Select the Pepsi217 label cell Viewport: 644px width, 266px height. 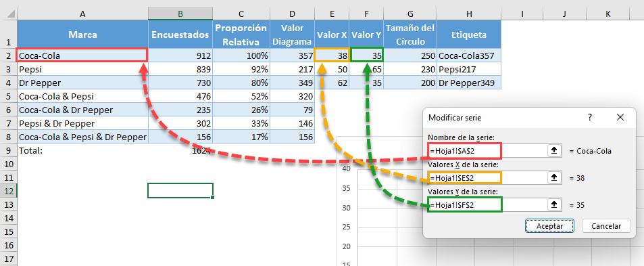pyautogui.click(x=468, y=69)
